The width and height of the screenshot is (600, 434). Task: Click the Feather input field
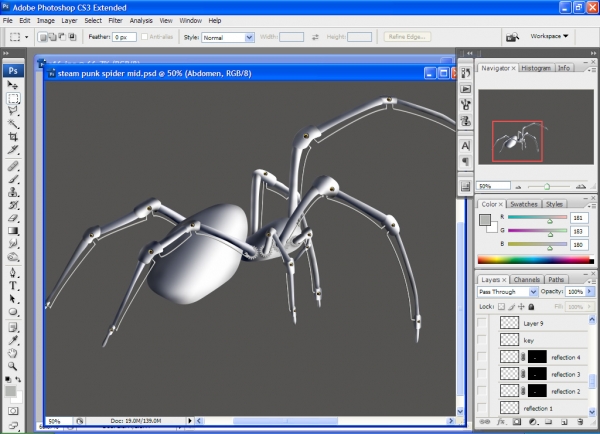pos(124,37)
